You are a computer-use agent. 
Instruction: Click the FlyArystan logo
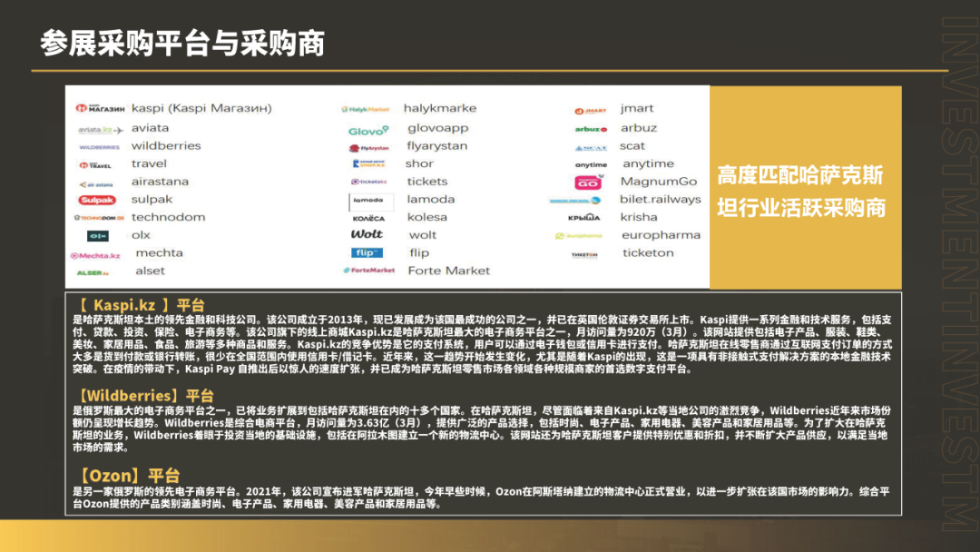coord(368,148)
